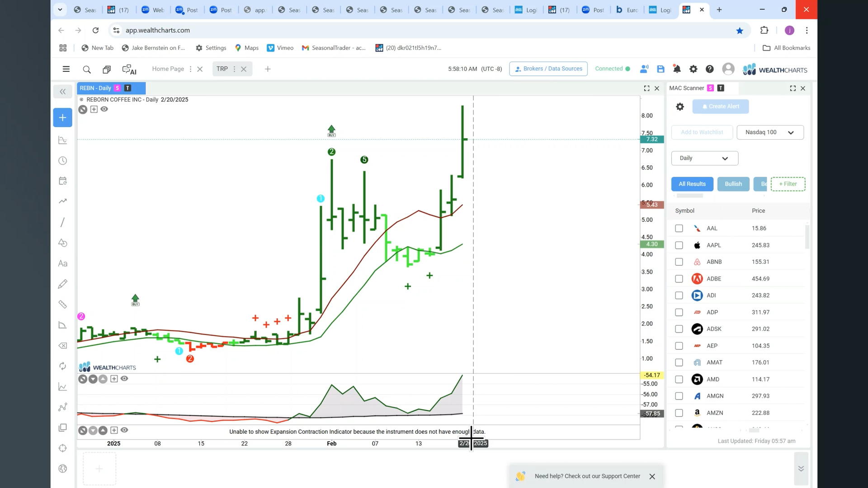Viewport: 868px width, 488px height.
Task: Open the symbol search magnifier
Action: click(x=87, y=69)
